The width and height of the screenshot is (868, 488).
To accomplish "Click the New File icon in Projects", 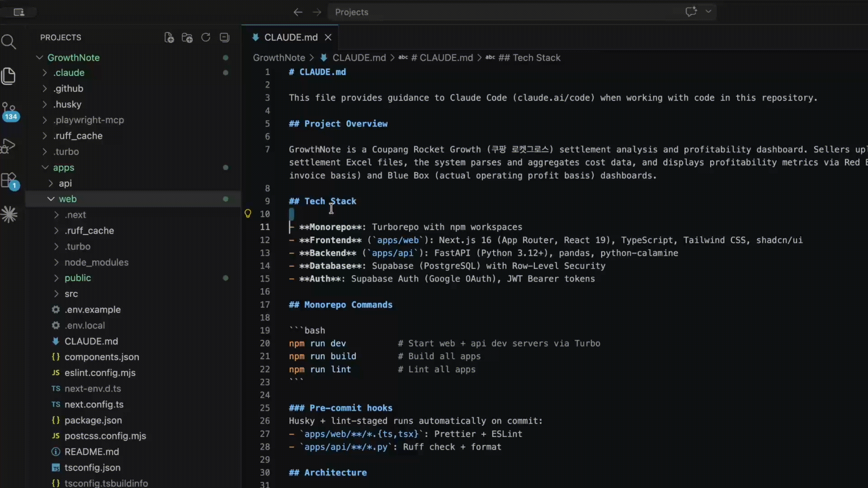I will coord(169,37).
